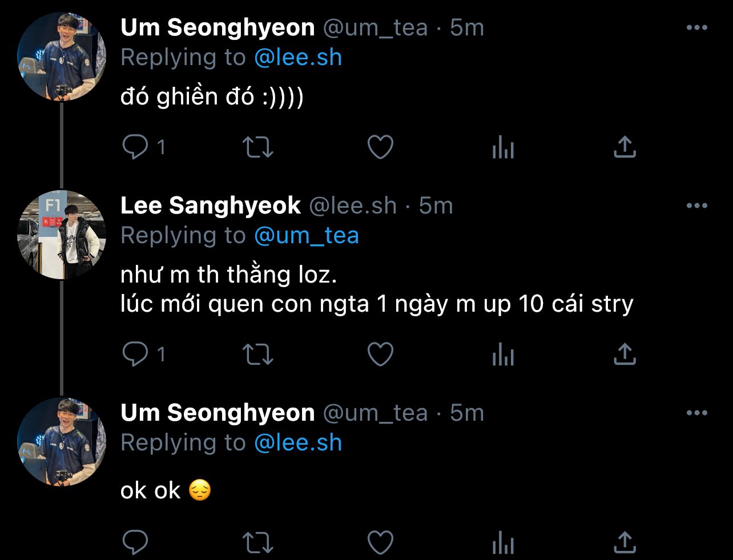Retweet Lee Sanghyeok's tweet

[x=258, y=354]
